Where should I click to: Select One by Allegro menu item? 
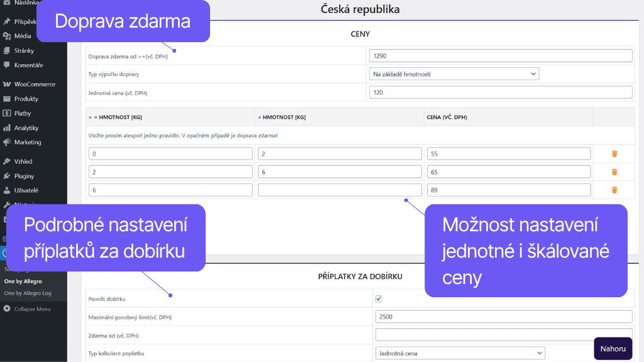[x=24, y=281]
